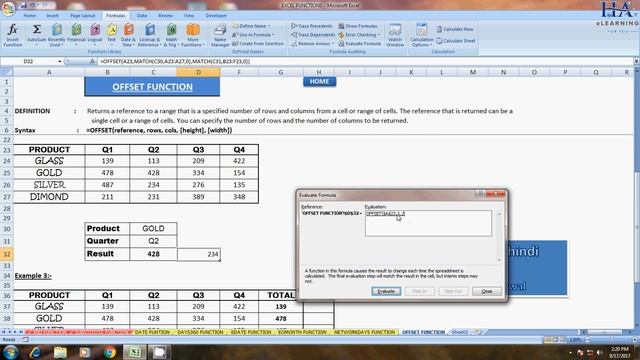Click Calculate Now
Image resolution: width=640 pixels, height=360 pixels.
click(455, 29)
